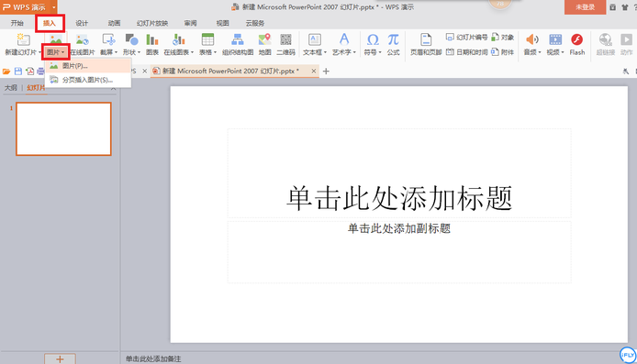This screenshot has width=637, height=364.
Task: Click the export to PDF icon
Action: tap(29, 72)
